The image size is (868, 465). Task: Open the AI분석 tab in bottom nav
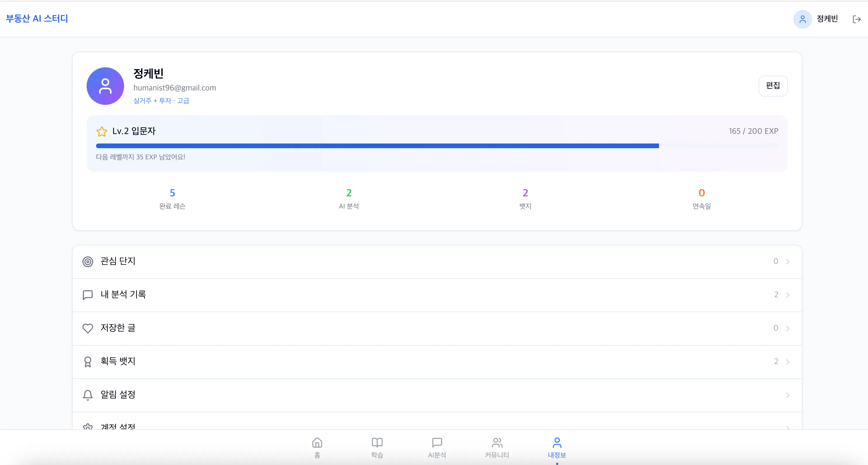coord(437,447)
